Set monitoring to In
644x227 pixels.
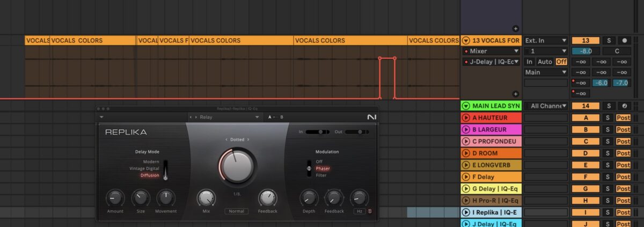(529, 62)
